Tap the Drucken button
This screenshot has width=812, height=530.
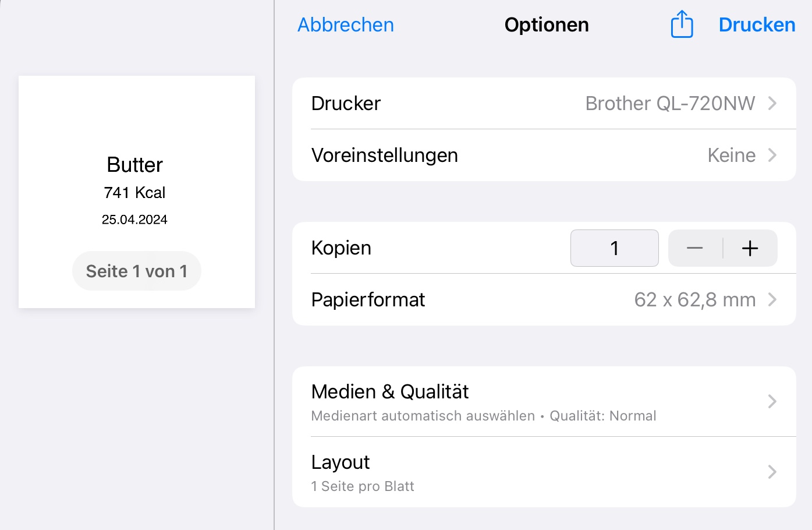click(757, 25)
